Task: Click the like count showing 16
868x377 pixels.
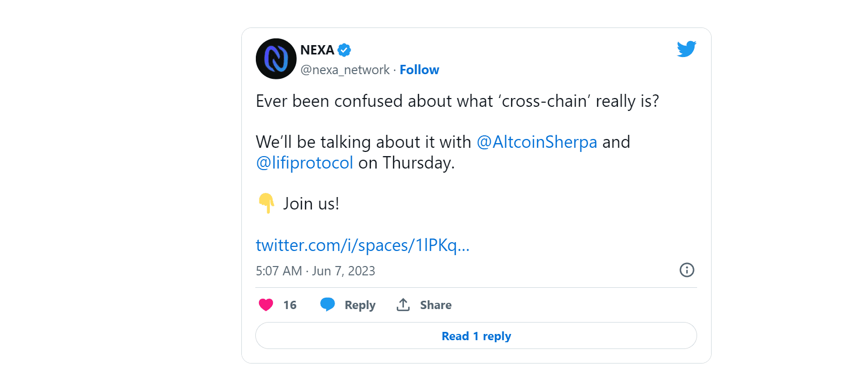Action: click(x=291, y=305)
